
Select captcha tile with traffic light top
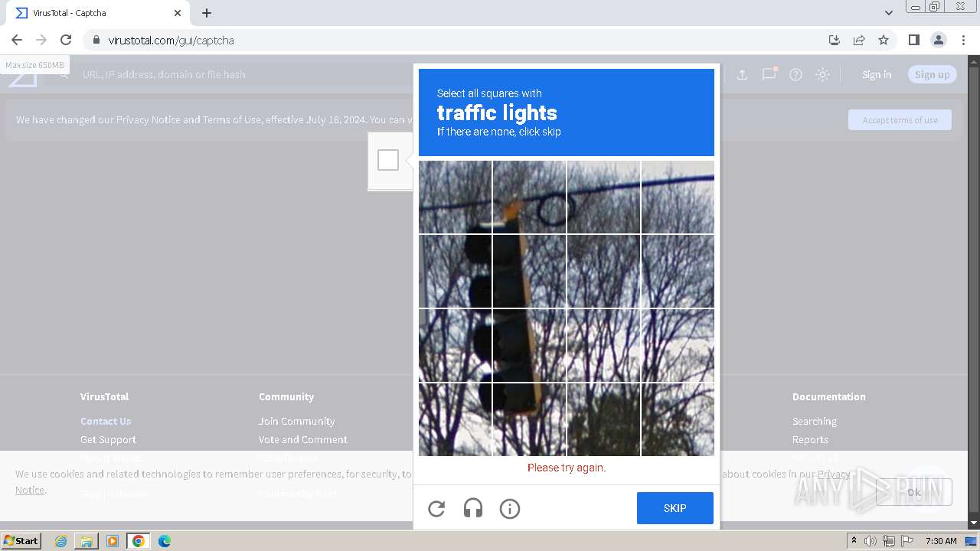pyautogui.click(x=529, y=197)
